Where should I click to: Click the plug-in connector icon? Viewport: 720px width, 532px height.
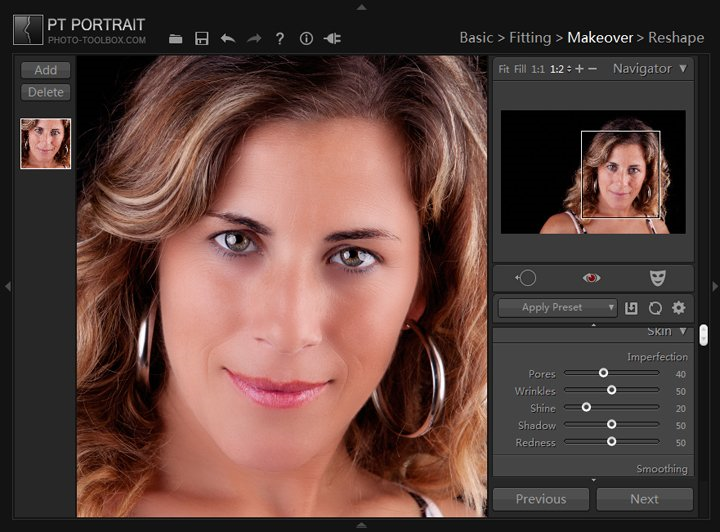332,38
